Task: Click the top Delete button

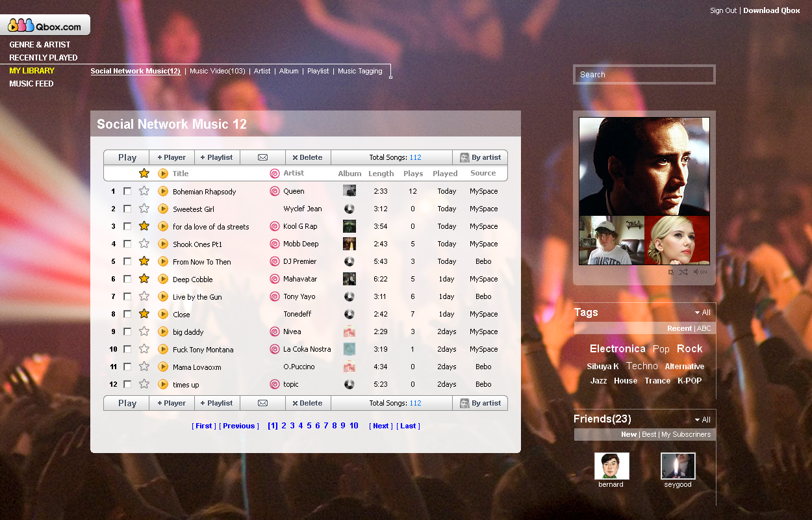Action: click(x=308, y=157)
